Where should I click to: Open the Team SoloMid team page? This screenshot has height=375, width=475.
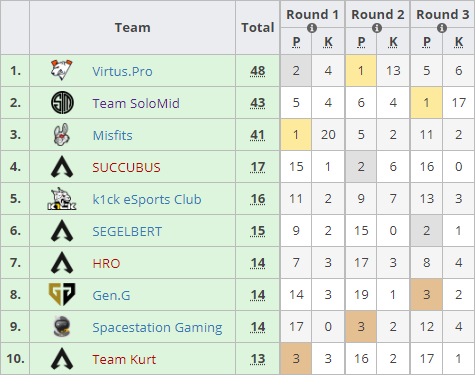[136, 103]
